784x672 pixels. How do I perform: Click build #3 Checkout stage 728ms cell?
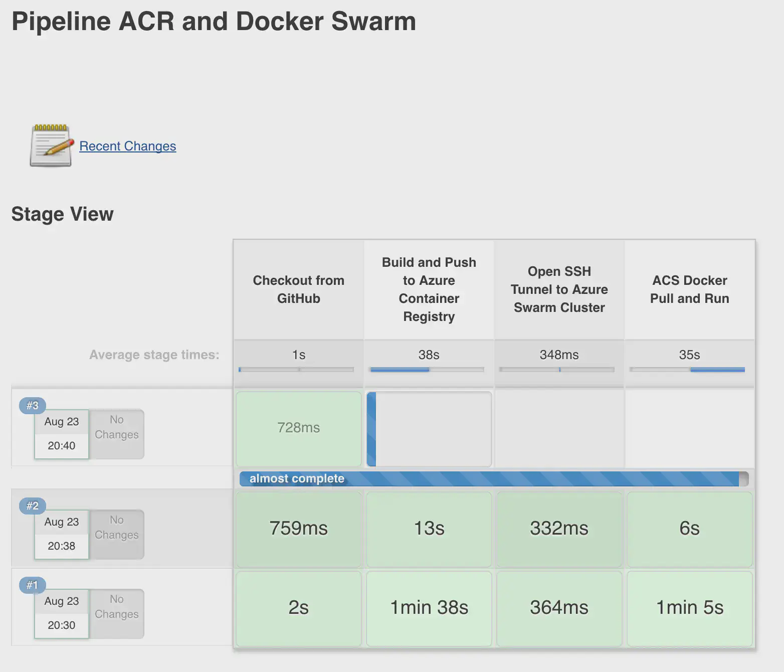coord(298,428)
